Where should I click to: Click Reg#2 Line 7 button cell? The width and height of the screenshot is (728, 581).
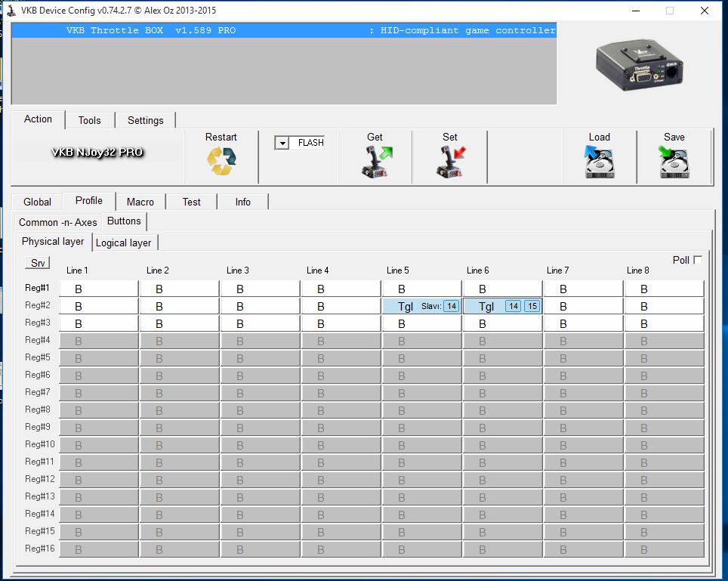point(583,307)
